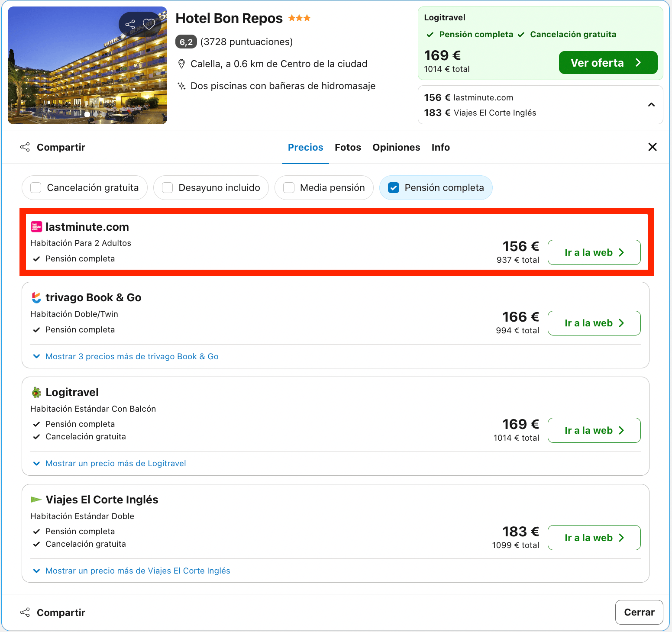The image size is (672, 632).
Task: Enable the Cancelación gratuita filter checkbox
Action: click(x=36, y=187)
